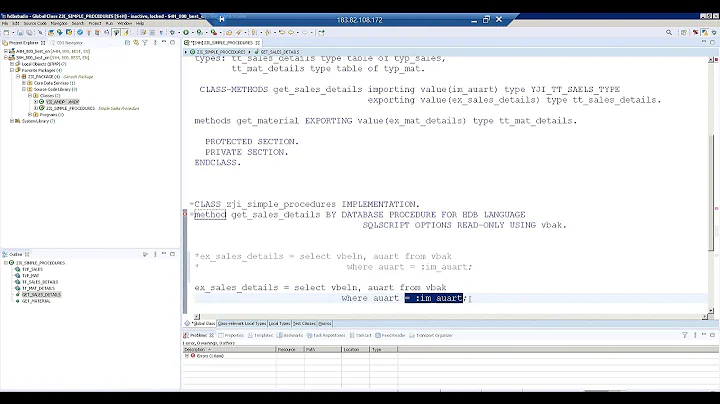The width and height of the screenshot is (720, 404).
Task: Click the restore button of the remote session bar
Action: pyautogui.click(x=486, y=19)
